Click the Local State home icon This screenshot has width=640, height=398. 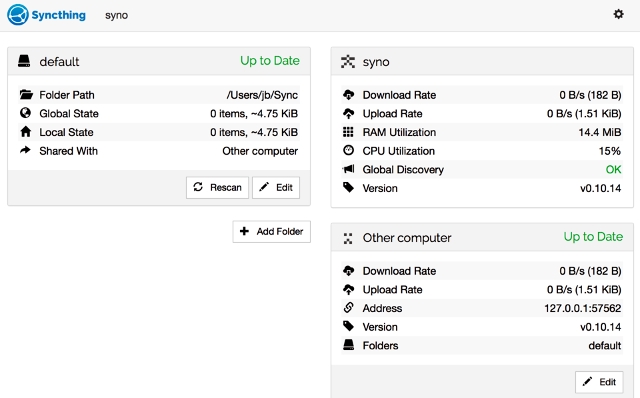click(x=25, y=131)
